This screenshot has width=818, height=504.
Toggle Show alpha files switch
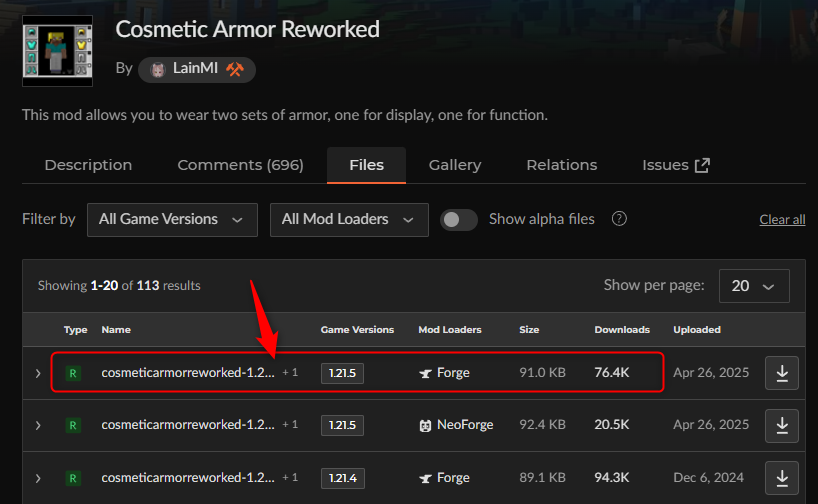click(x=459, y=220)
